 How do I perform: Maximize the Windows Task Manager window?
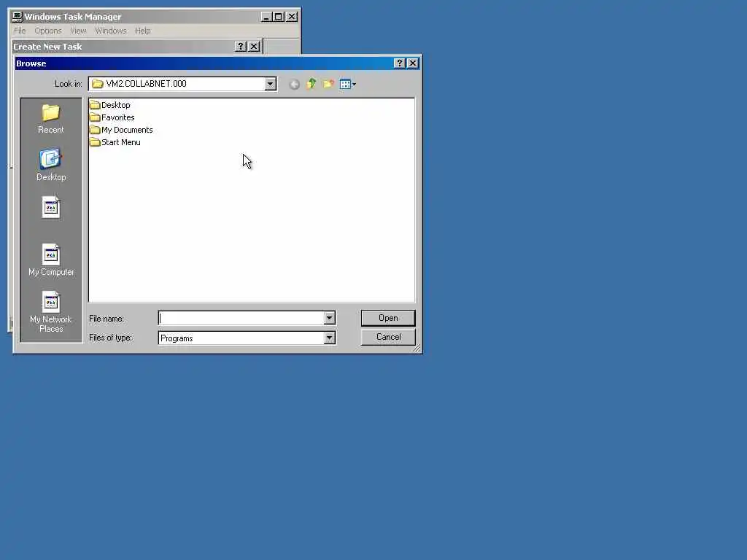[x=278, y=17]
